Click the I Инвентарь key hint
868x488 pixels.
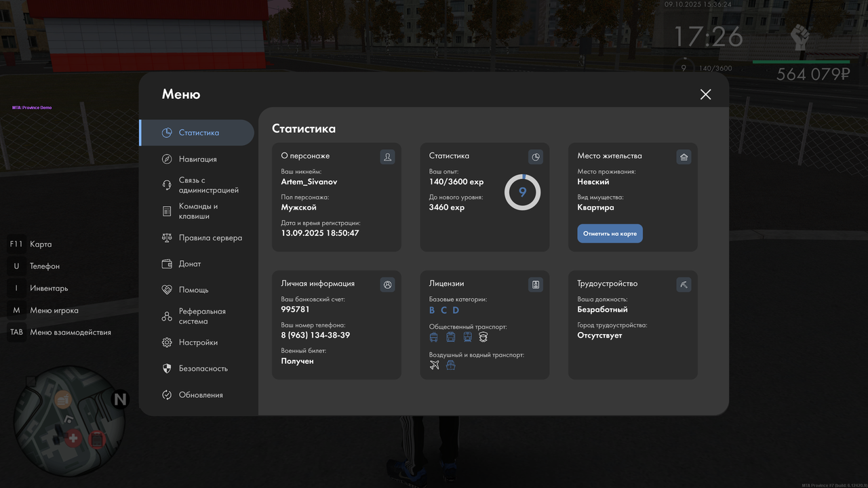pyautogui.click(x=39, y=288)
